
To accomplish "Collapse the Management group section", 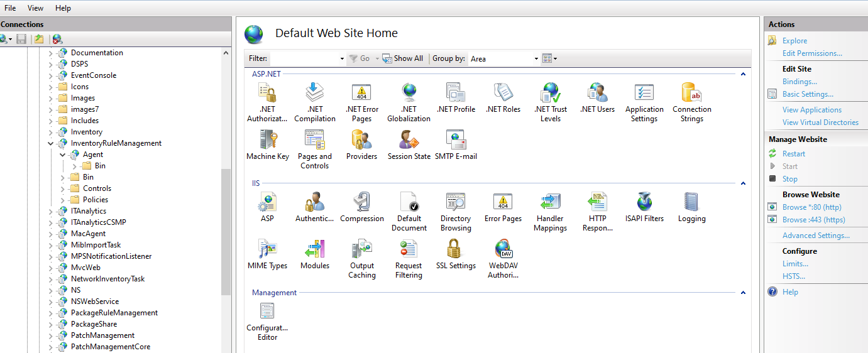I will tap(743, 293).
